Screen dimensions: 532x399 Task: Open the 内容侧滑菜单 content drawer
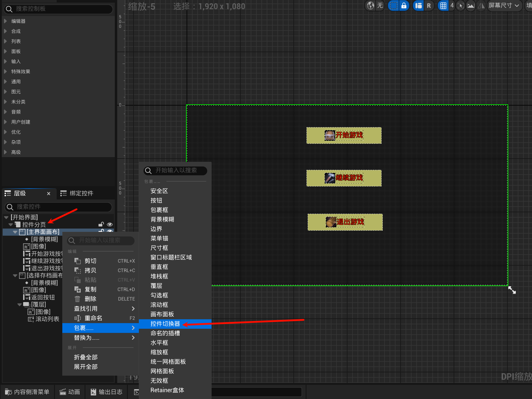pyautogui.click(x=27, y=392)
